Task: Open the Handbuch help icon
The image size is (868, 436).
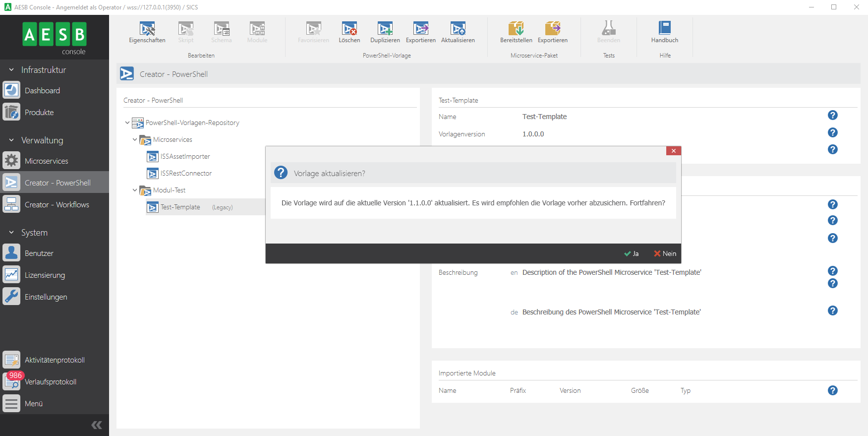Action: click(664, 30)
